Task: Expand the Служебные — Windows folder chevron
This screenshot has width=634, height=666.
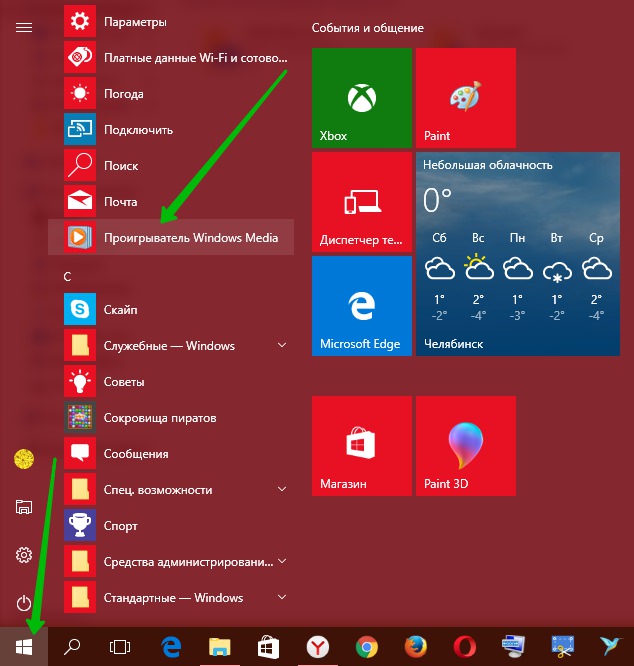Action: 282,345
